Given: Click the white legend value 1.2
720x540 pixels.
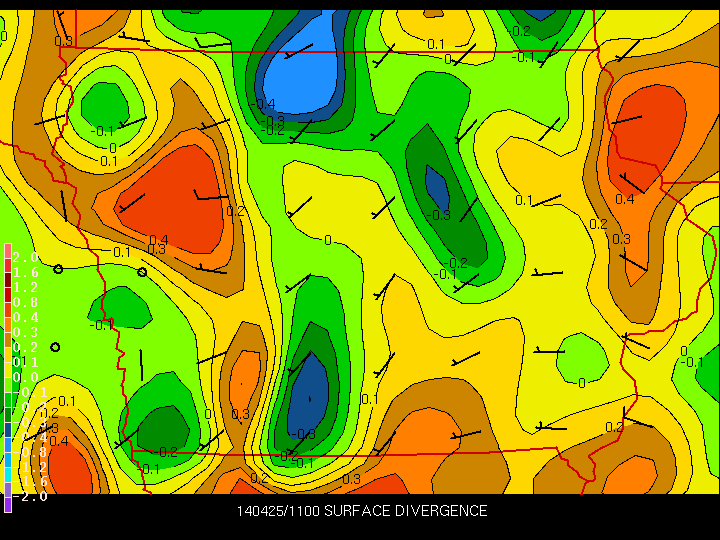Looking at the screenshot, I should coord(25,287).
